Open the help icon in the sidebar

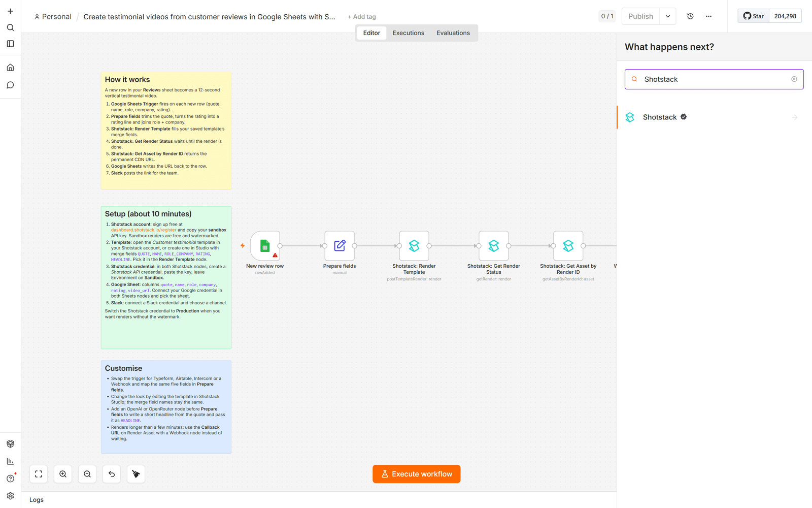[10, 479]
